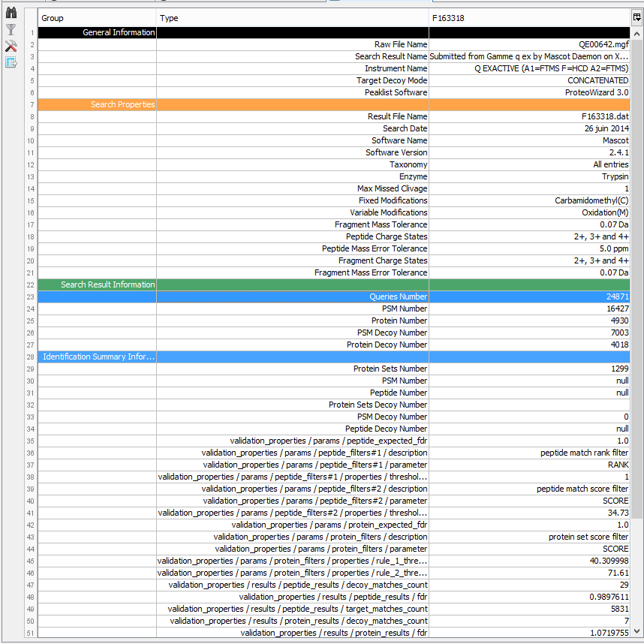
Task: Click row number 23 header
Action: 31,296
